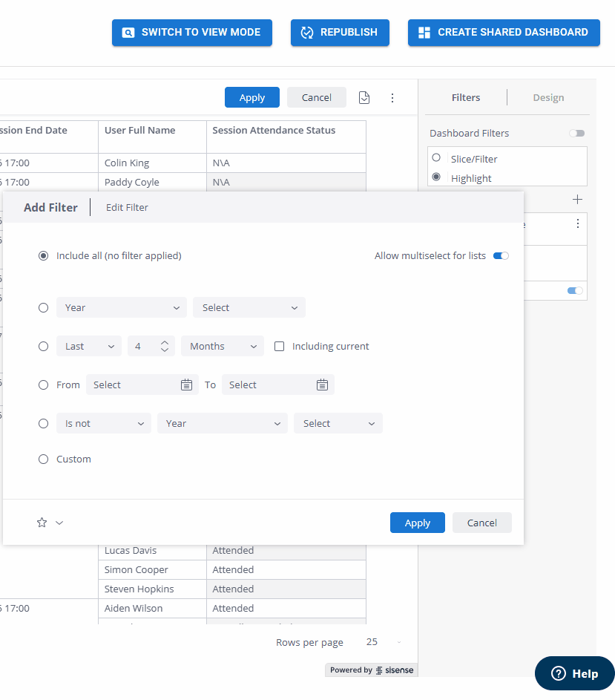Switch to the Edit Filter tab

pos(126,207)
